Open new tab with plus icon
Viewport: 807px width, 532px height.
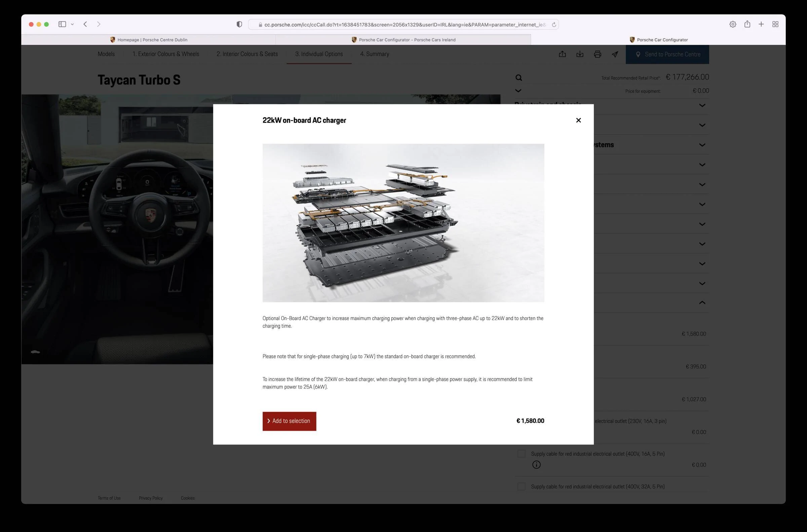pos(761,24)
